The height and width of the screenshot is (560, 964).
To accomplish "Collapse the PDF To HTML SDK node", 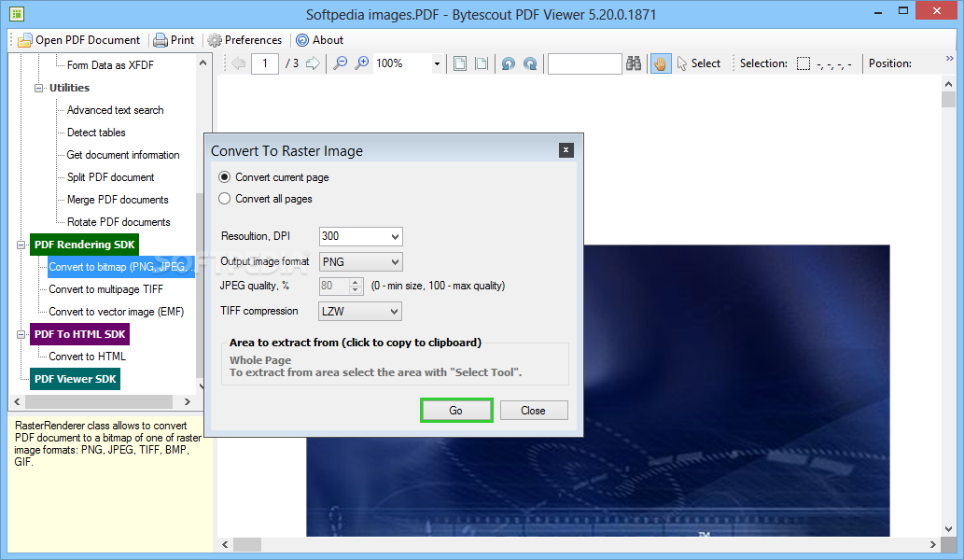I will coord(21,334).
